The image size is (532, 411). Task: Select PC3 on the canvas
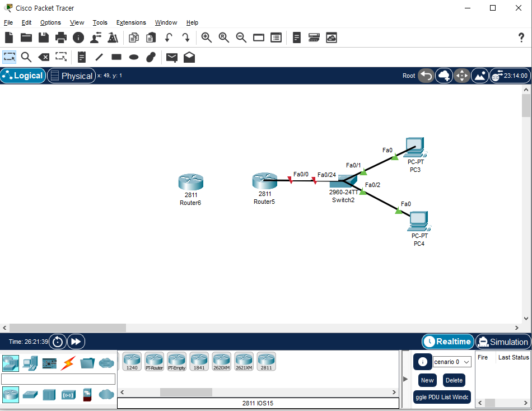click(x=416, y=147)
